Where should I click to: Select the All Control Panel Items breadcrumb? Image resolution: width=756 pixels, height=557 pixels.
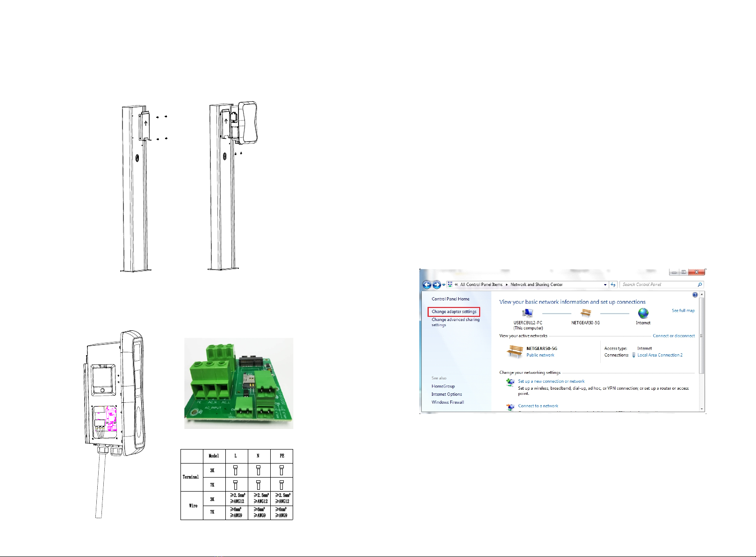coord(481,285)
